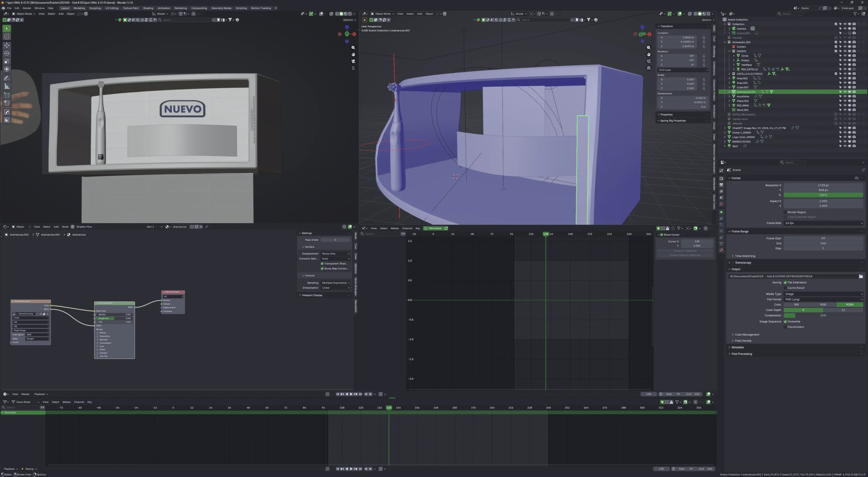
Task: Open the Displacement Bump Only dropdown
Action: pos(335,254)
